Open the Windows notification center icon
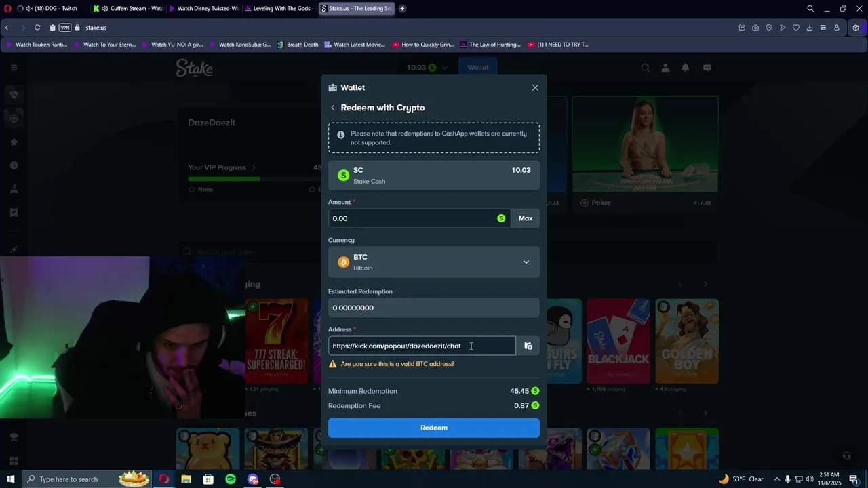Screen dimensions: 868x488 [854, 479]
